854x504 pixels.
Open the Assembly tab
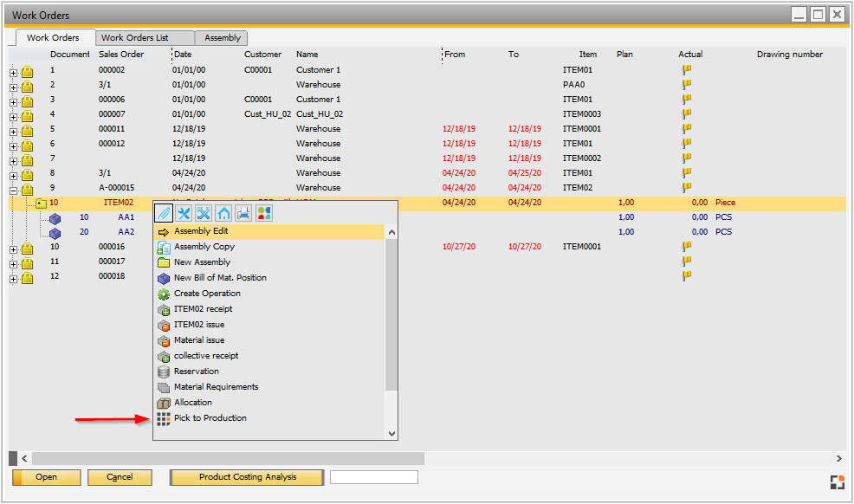coord(223,38)
